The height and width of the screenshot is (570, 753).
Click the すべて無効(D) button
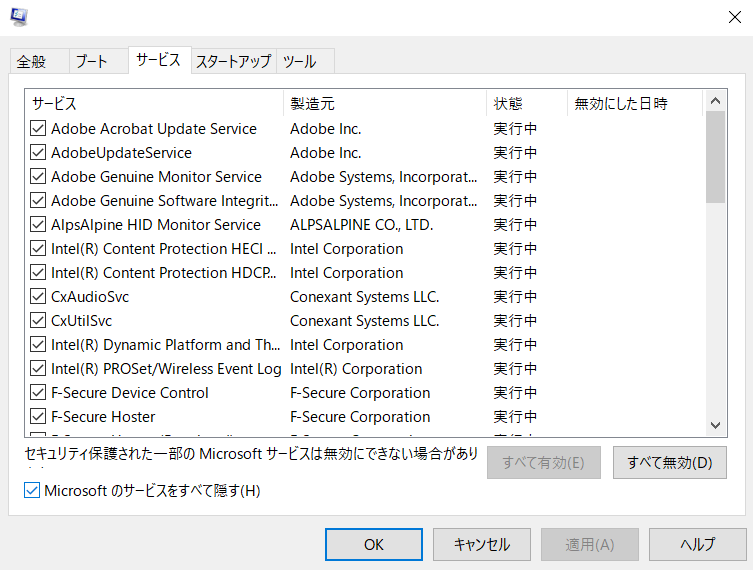(x=669, y=462)
